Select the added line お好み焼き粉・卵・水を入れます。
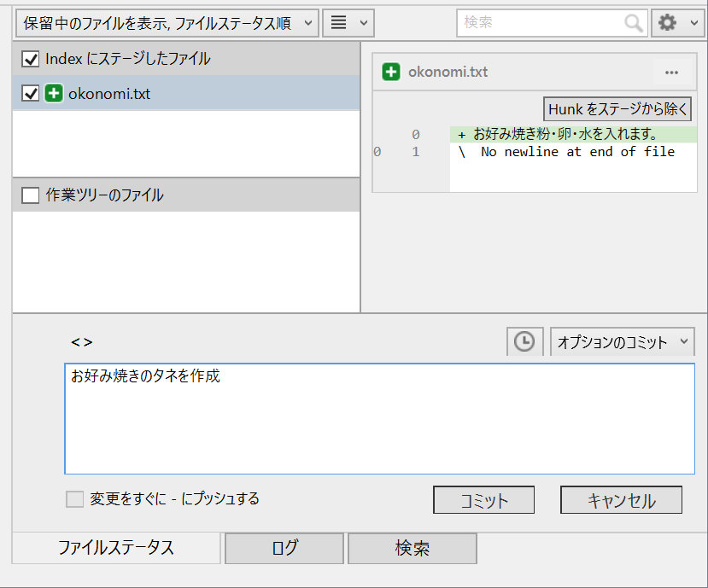The image size is (708, 588). tap(573, 135)
